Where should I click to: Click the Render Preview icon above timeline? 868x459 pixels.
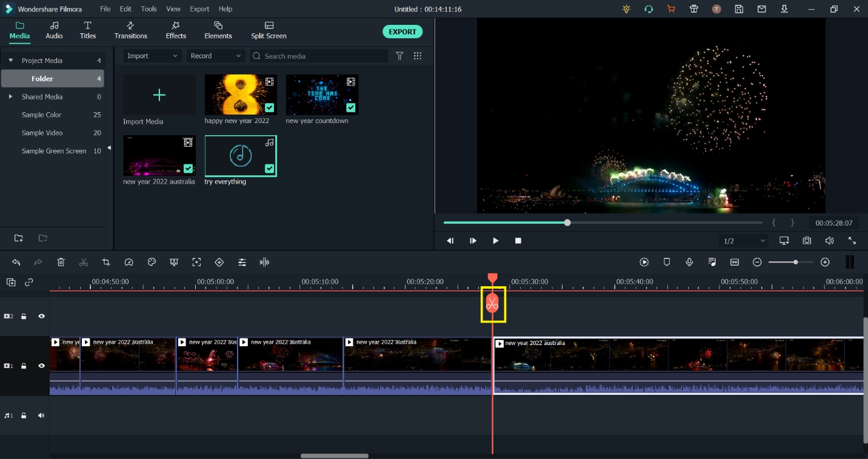click(644, 262)
